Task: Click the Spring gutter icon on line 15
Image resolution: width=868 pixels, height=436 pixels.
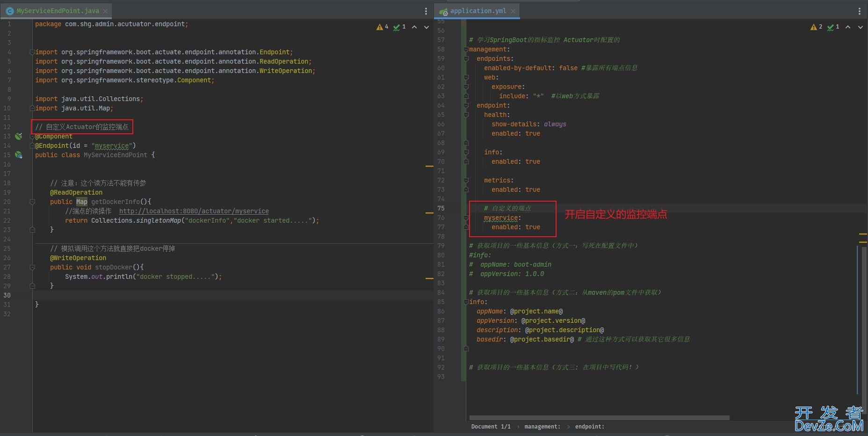Action: (x=19, y=155)
